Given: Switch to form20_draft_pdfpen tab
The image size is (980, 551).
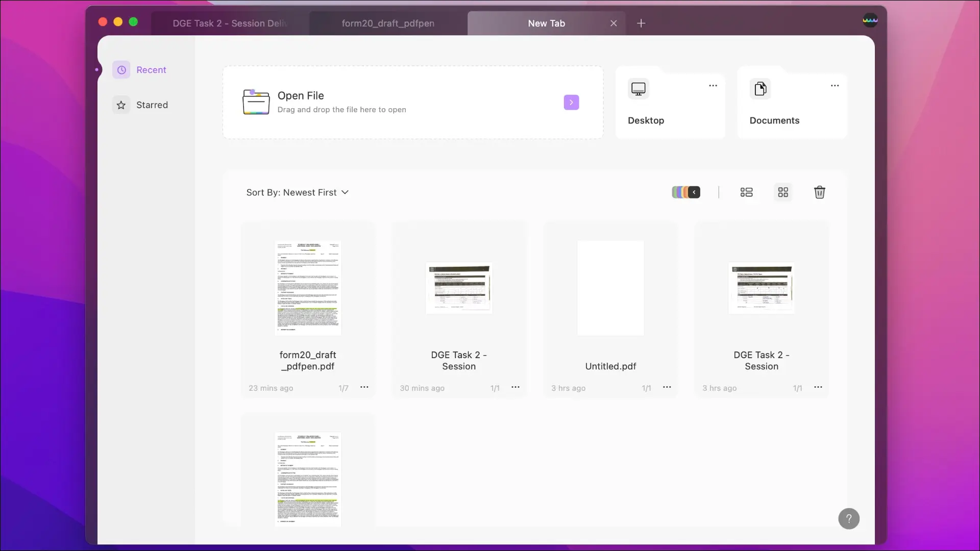Looking at the screenshot, I should pos(388,23).
